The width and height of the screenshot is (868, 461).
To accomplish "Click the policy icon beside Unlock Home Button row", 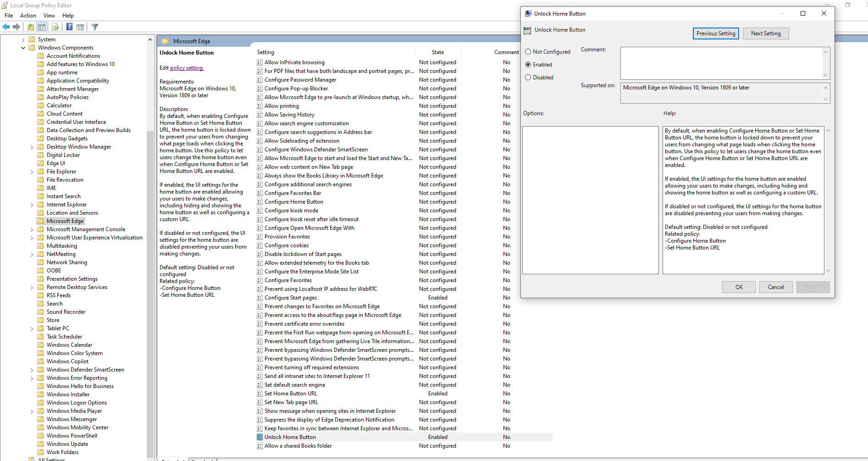I will (x=260, y=437).
